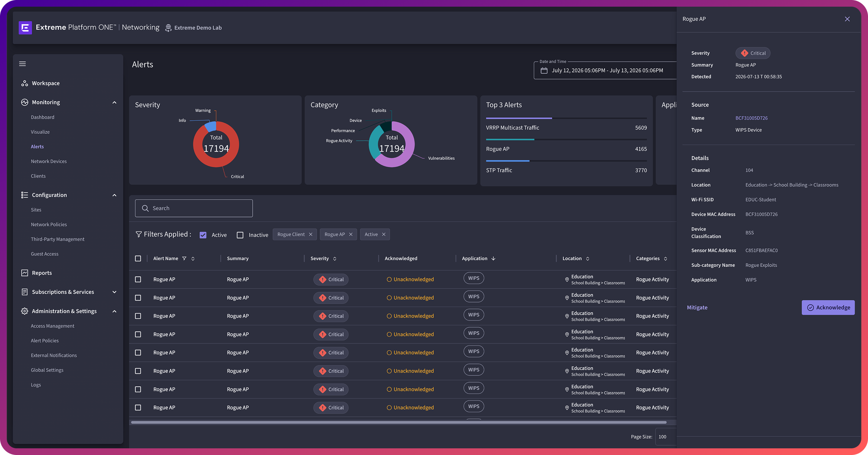Click the location pin icon in first row
The width and height of the screenshot is (868, 455).
(567, 280)
